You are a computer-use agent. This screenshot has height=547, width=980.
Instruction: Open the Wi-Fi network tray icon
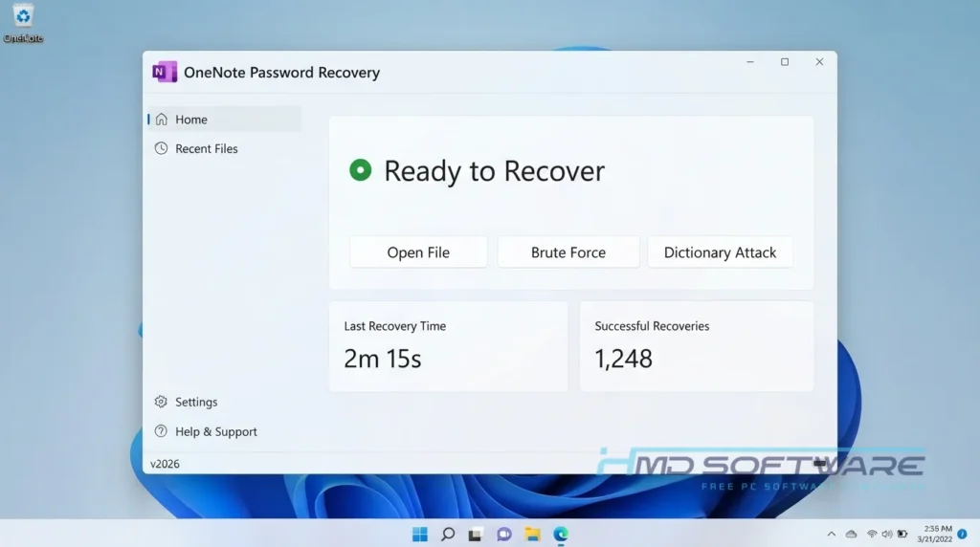tap(871, 534)
